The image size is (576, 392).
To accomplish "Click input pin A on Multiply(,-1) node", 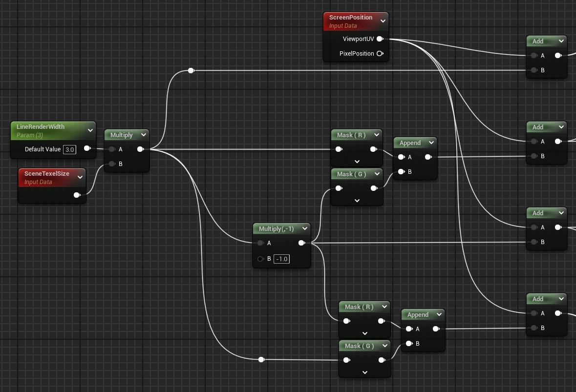I will click(x=260, y=243).
